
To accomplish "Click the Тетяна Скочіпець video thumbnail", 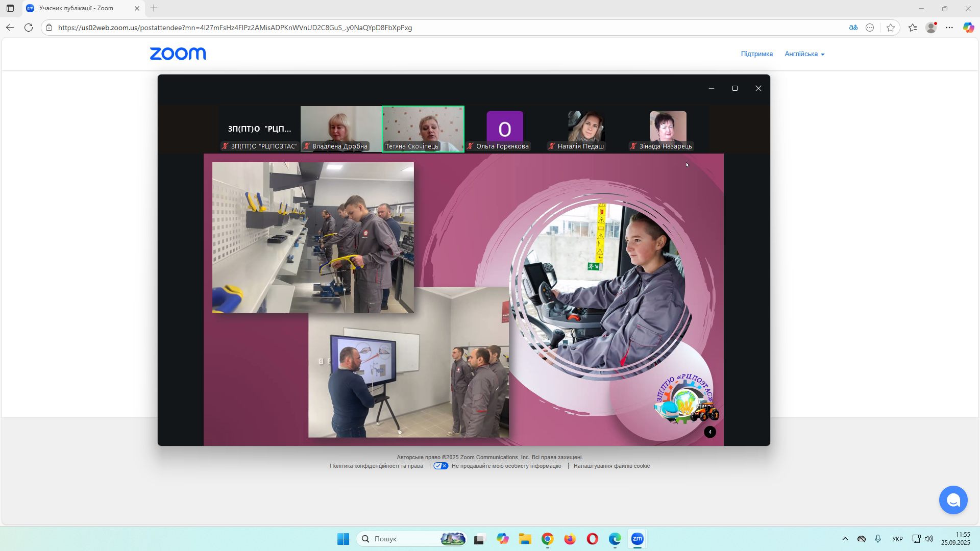I will pyautogui.click(x=423, y=129).
